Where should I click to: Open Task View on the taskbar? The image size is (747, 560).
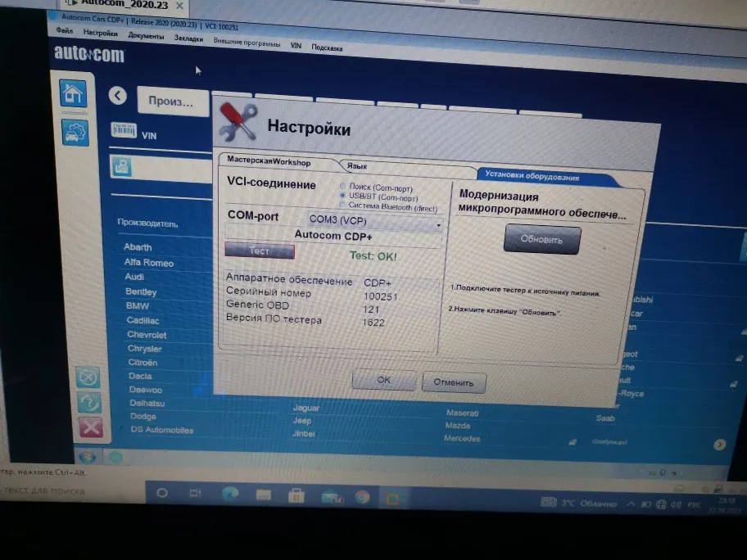195,494
